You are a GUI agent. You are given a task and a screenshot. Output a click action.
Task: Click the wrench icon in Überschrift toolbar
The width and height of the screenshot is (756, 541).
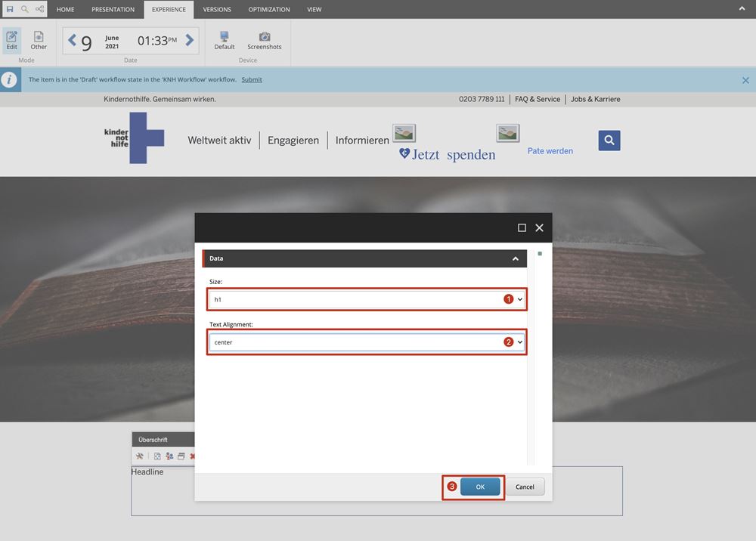tap(140, 456)
